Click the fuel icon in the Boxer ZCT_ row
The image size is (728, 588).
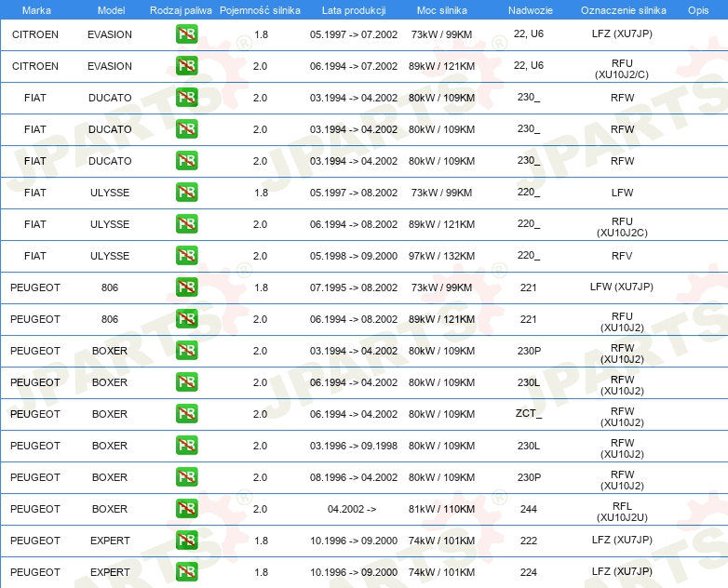tap(186, 414)
